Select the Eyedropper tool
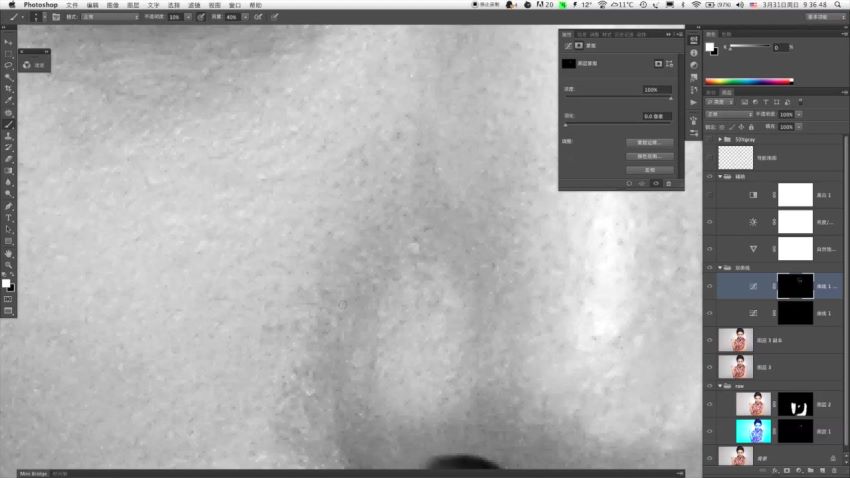The width and height of the screenshot is (850, 478). 8,100
